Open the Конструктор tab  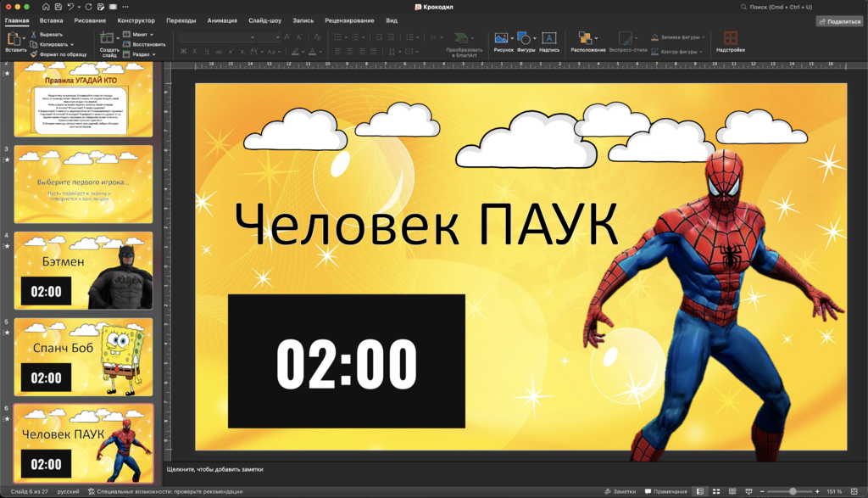point(136,20)
